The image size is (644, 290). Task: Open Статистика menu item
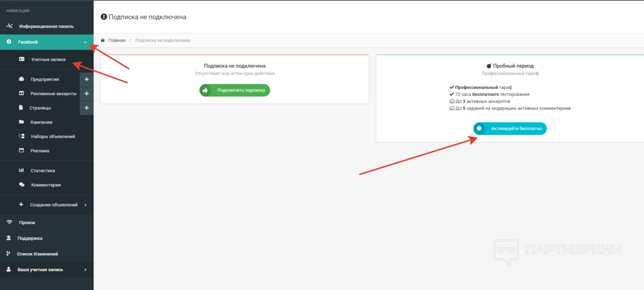coord(47,170)
